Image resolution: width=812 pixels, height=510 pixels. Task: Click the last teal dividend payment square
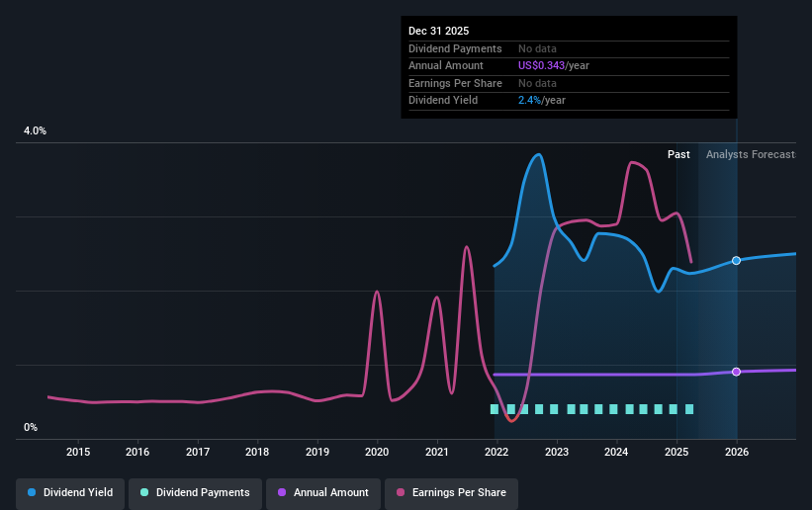689,409
